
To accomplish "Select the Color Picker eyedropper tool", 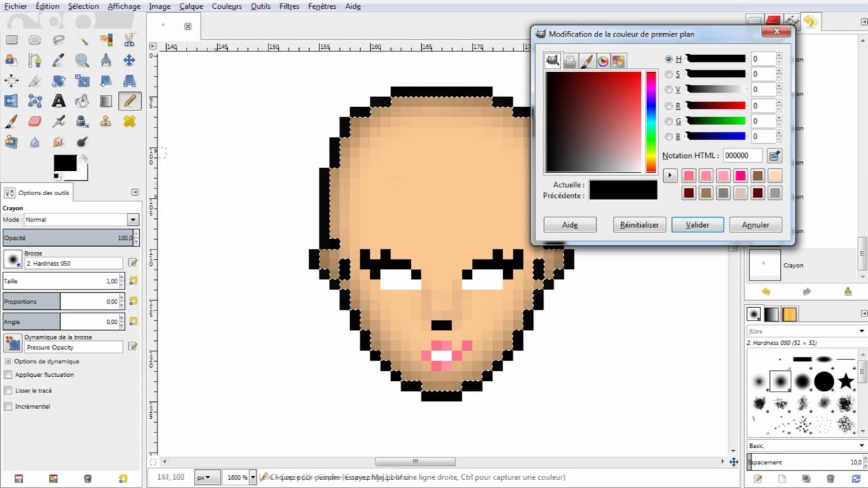I will 59,60.
